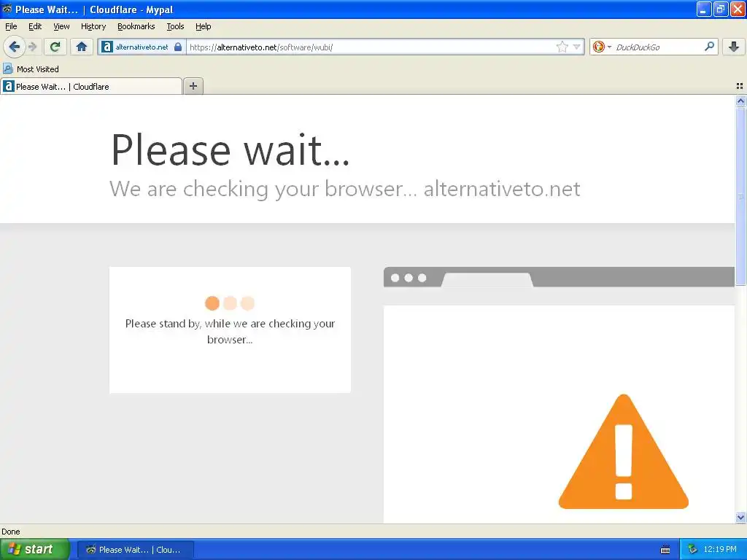Viewport: 747px width, 560px height.
Task: Click the 12:19 PM clock
Action: [x=720, y=549]
